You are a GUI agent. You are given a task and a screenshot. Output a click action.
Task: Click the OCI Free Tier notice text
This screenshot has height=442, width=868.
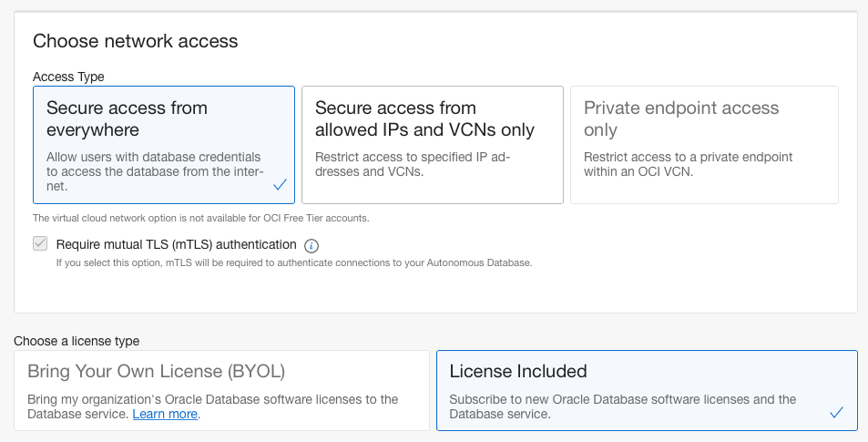click(200, 218)
